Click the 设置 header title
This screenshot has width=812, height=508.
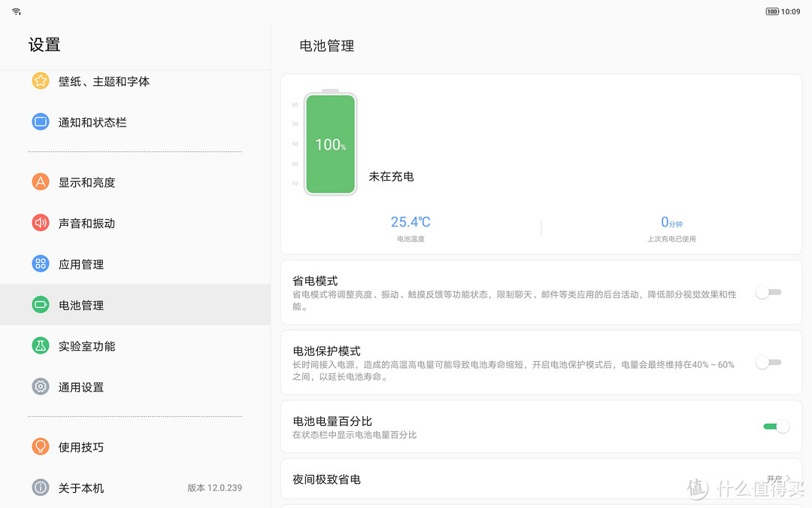pos(44,44)
